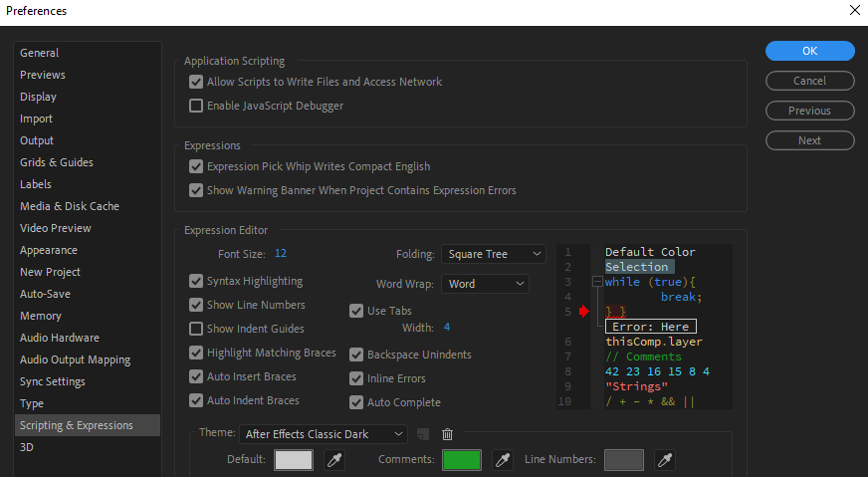
Task: Enable the JavaScript Debugger checkbox
Action: click(x=196, y=106)
